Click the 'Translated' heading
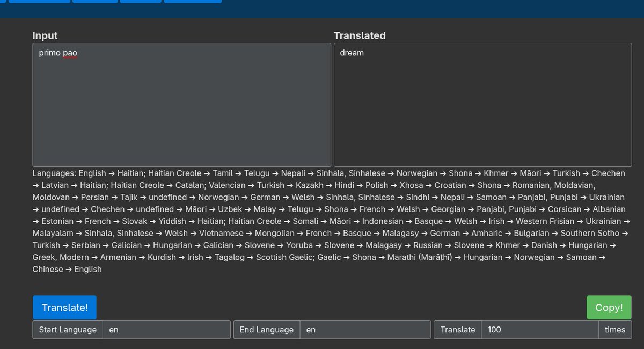Screen dimensions: 644x349 click(x=360, y=35)
